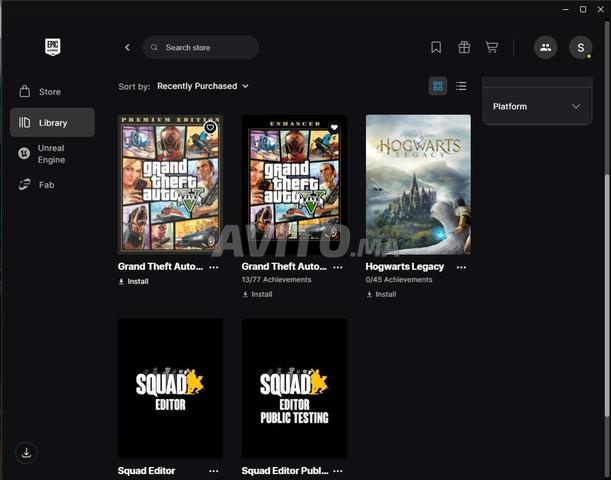Image resolution: width=611 pixels, height=480 pixels.
Task: Open the Recently Purchased sort dropdown
Action: [203, 86]
